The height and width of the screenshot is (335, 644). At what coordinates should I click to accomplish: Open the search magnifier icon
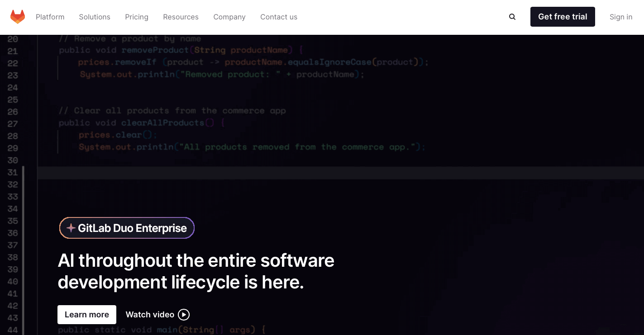tap(512, 17)
